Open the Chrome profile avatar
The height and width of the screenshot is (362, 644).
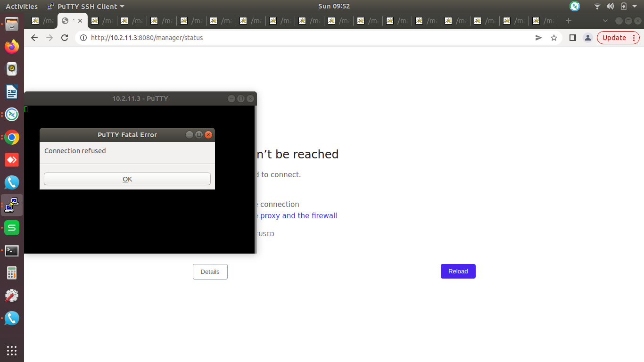coord(587,38)
